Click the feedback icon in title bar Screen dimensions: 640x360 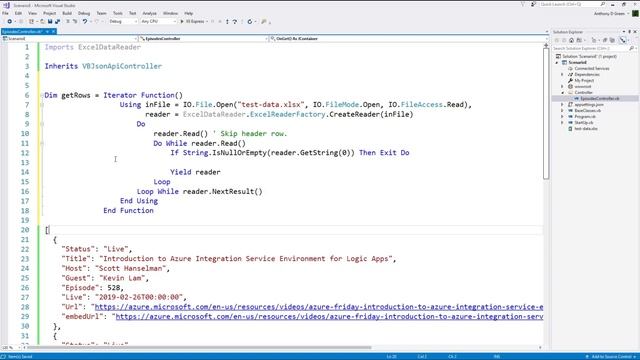[x=533, y=4]
